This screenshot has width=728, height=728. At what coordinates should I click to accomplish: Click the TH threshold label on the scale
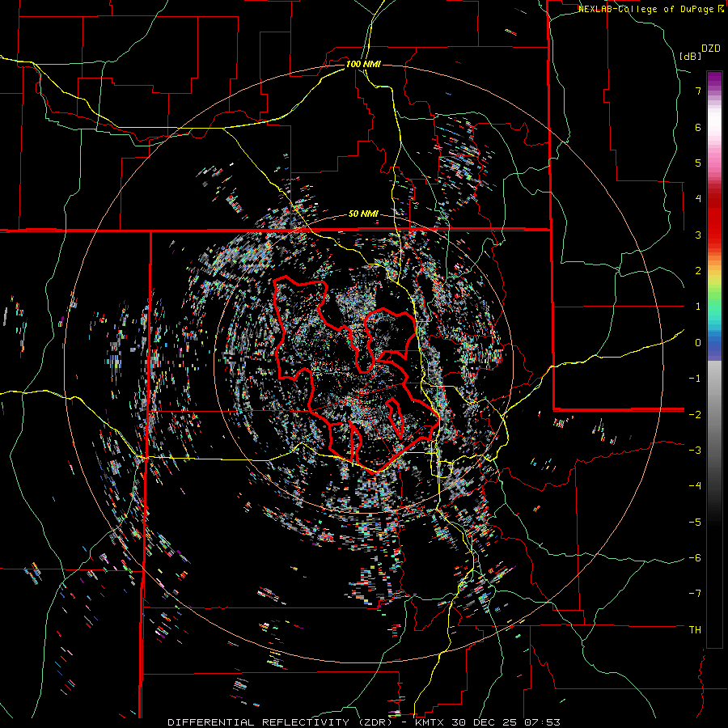(x=695, y=630)
